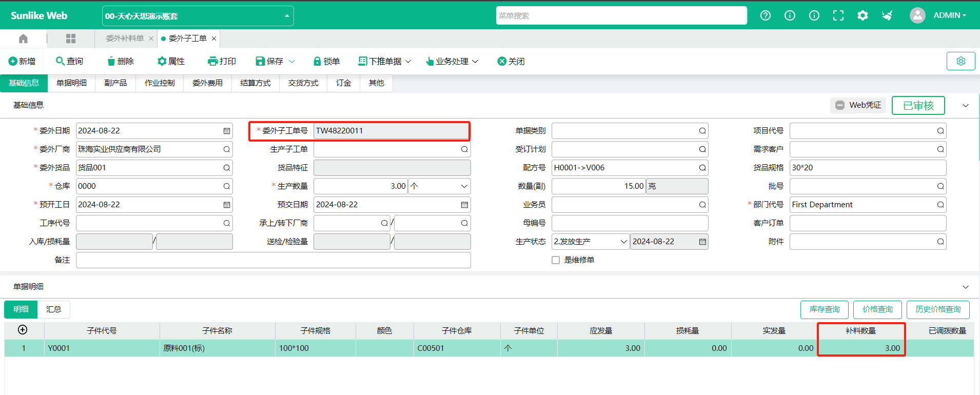Click the 查询 search toolbar button
Image resolution: width=980 pixels, height=395 pixels.
pyautogui.click(x=69, y=61)
